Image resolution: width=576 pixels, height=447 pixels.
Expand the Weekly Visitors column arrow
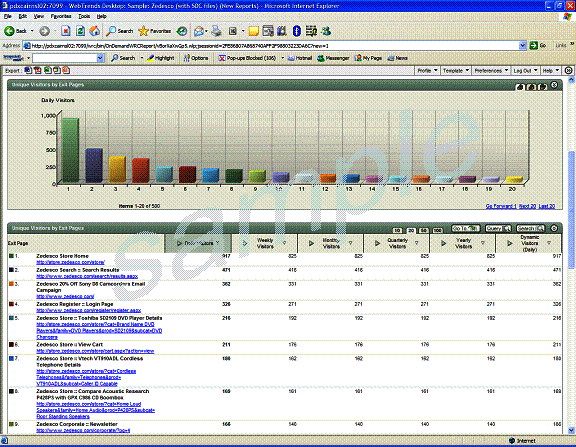(245, 243)
